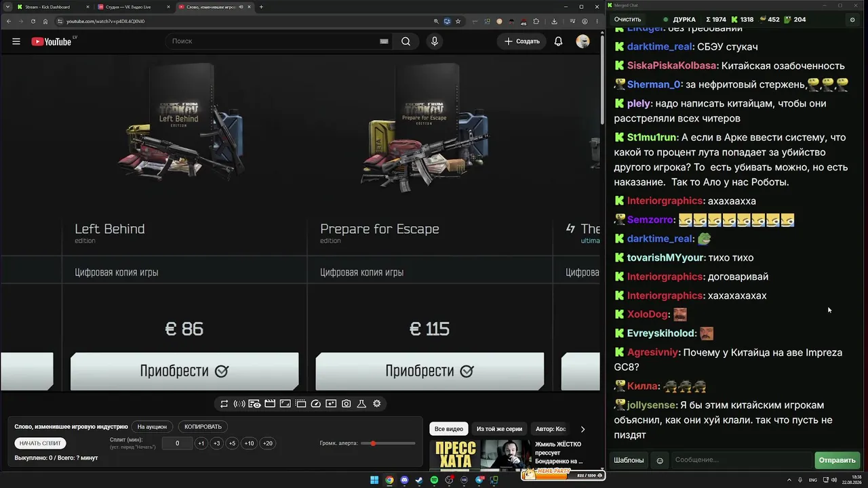Buy the Prepare for Escape edition
868x488 pixels.
click(430, 371)
